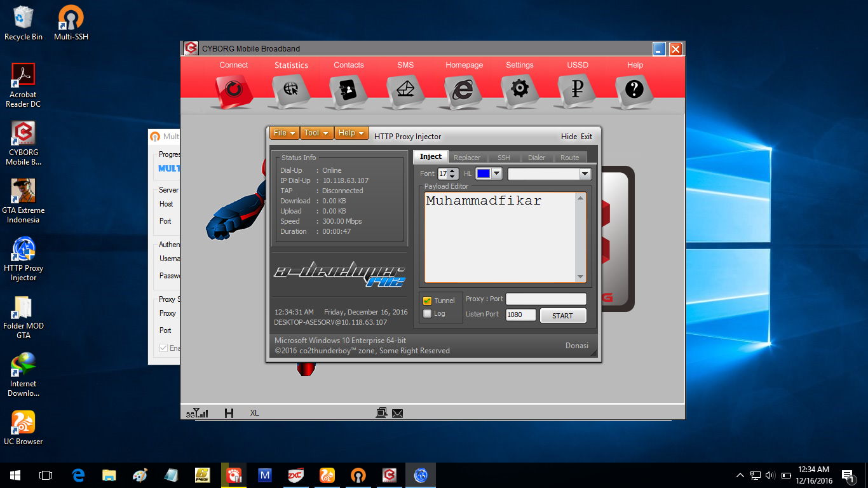Image resolution: width=868 pixels, height=488 pixels.
Task: Expand the HL highlight color dropdown arrow
Action: [497, 173]
